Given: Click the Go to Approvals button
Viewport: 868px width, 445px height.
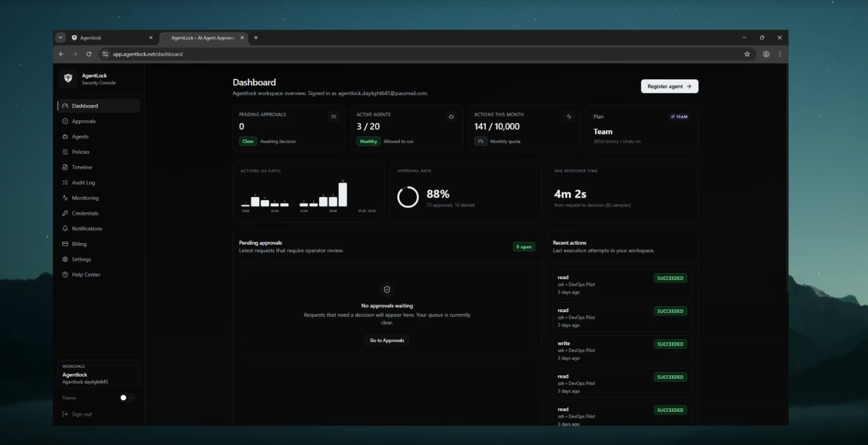Looking at the screenshot, I should coord(387,340).
